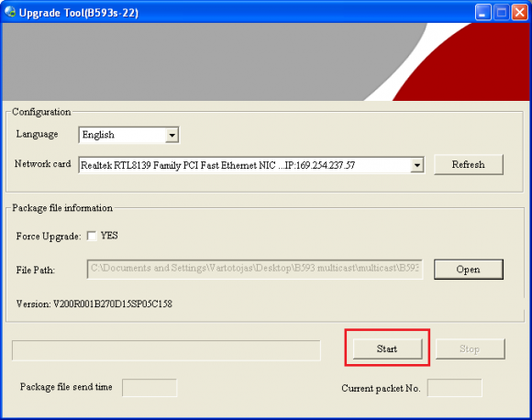The image size is (532, 420).
Task: Start the firmware upgrade
Action: [387, 348]
